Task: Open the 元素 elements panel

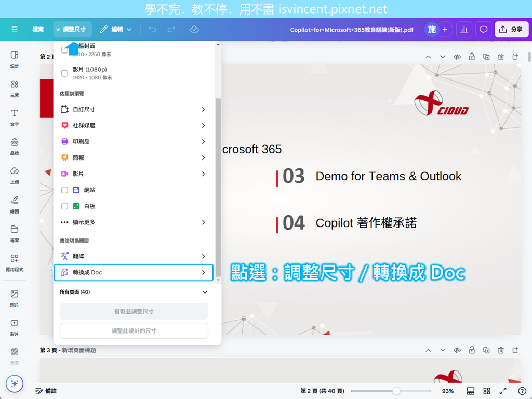Action: [14, 88]
